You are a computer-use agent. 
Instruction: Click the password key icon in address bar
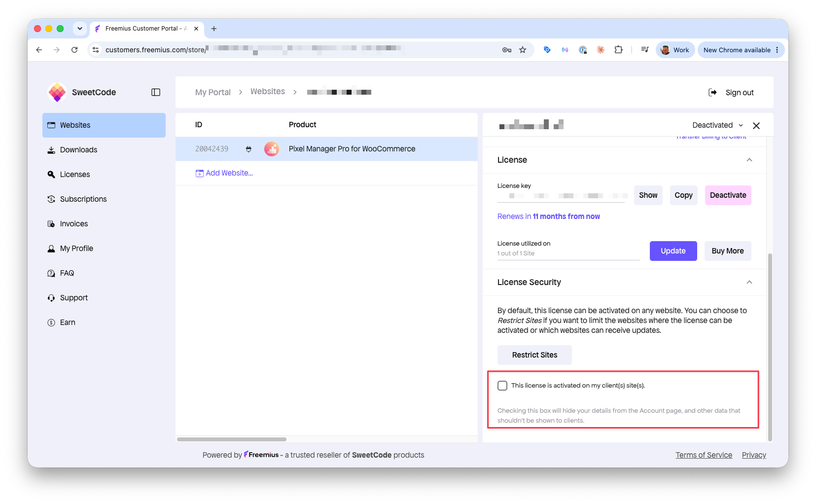click(506, 50)
